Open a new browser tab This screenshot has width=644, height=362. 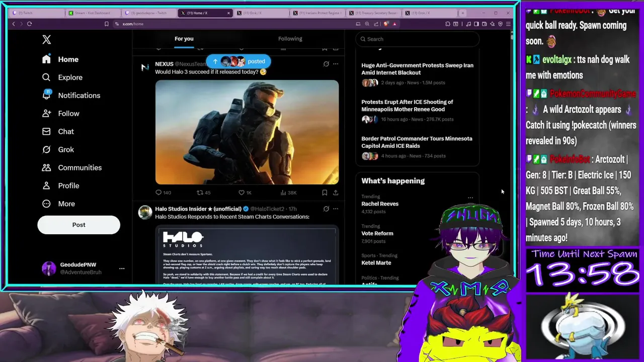(x=463, y=13)
